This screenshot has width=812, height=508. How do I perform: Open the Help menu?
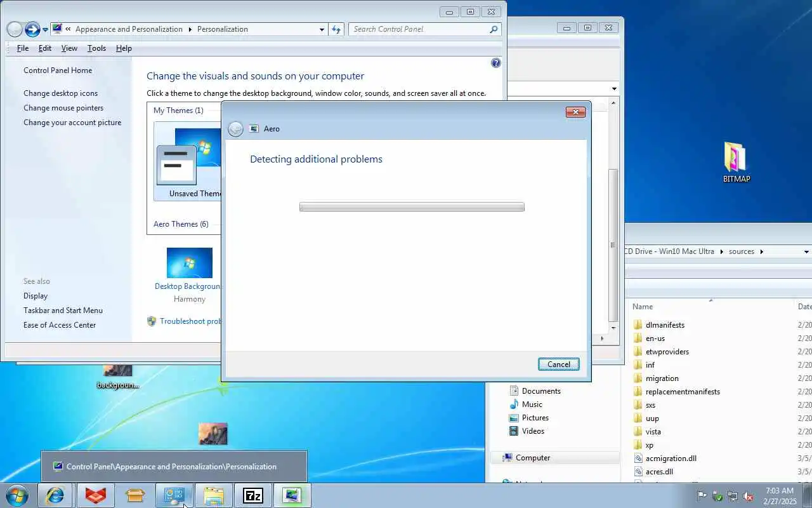click(x=124, y=48)
